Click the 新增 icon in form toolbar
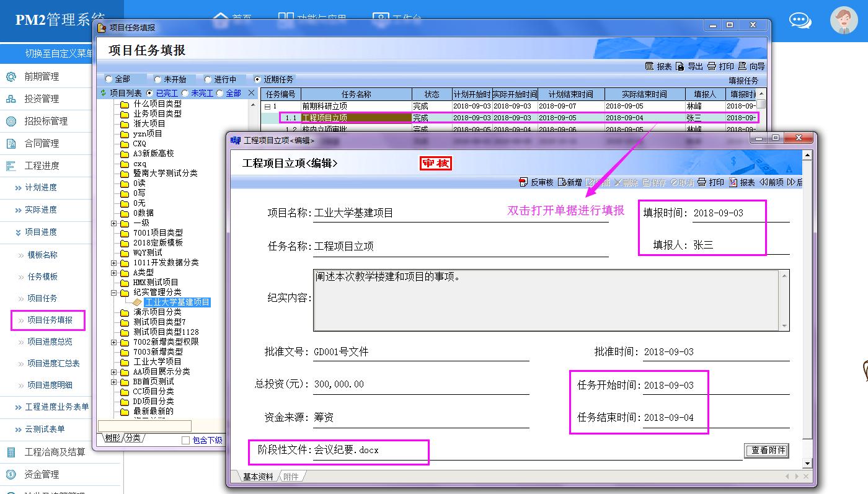The height and width of the screenshot is (494, 868). tap(562, 182)
